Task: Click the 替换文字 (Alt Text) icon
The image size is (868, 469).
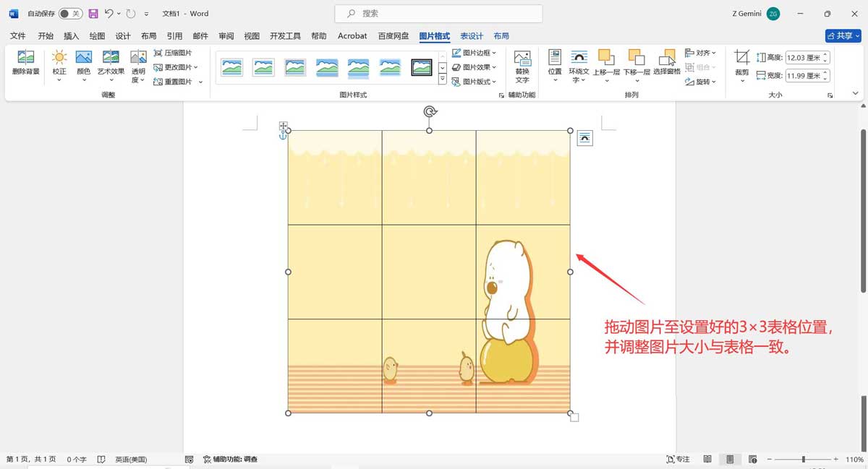Action: point(522,65)
